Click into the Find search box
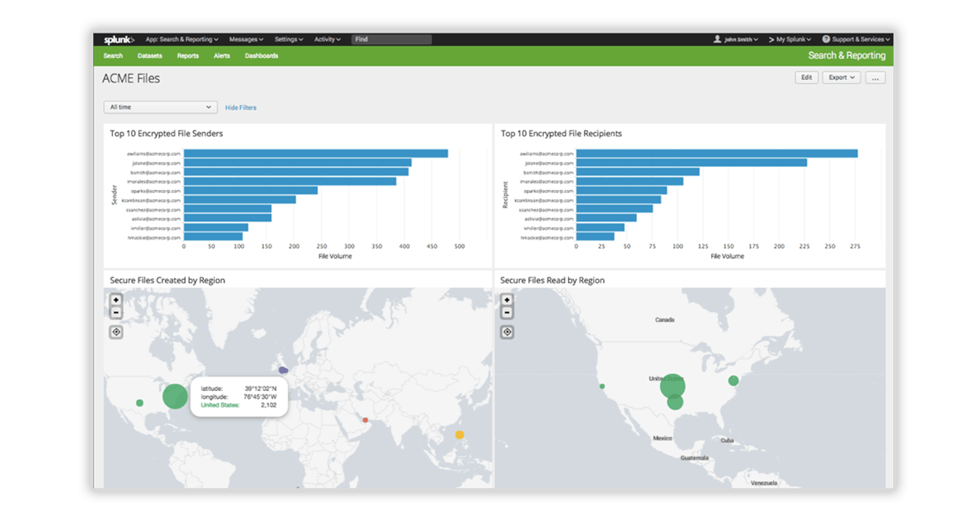The width and height of the screenshot is (980, 521). click(x=391, y=39)
